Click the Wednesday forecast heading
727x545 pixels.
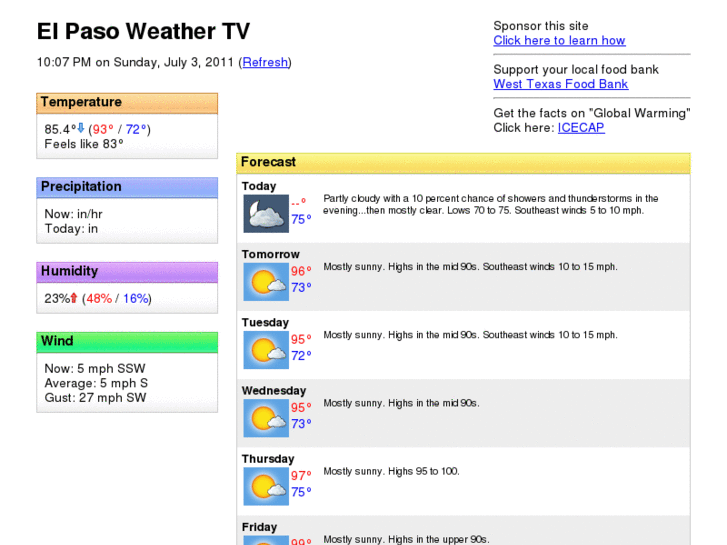(x=274, y=391)
